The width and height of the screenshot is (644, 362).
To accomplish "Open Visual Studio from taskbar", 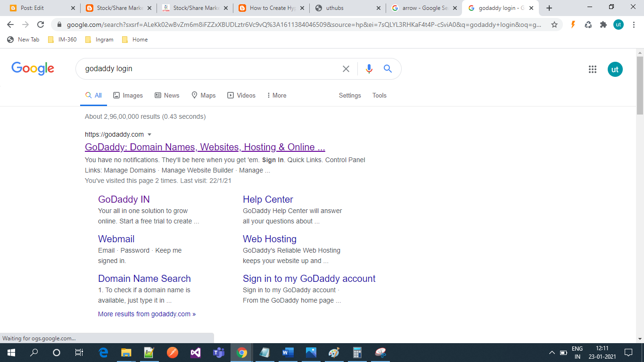I will (196, 353).
